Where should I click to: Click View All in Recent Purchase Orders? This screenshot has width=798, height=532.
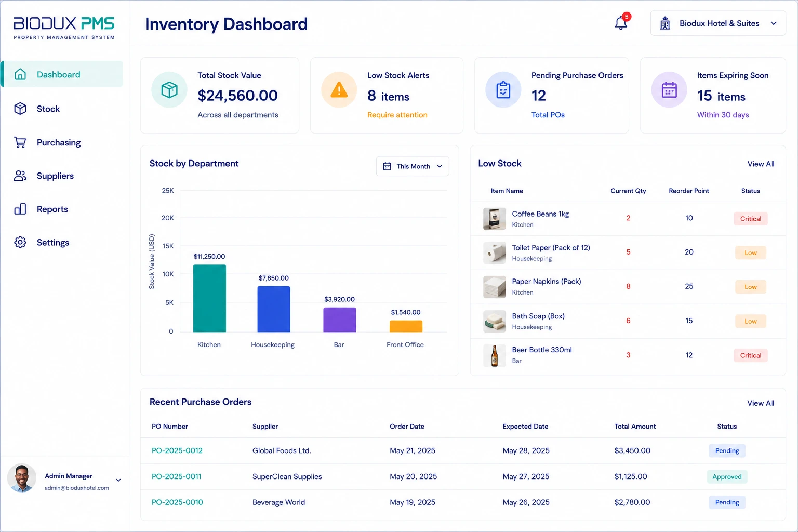click(761, 403)
